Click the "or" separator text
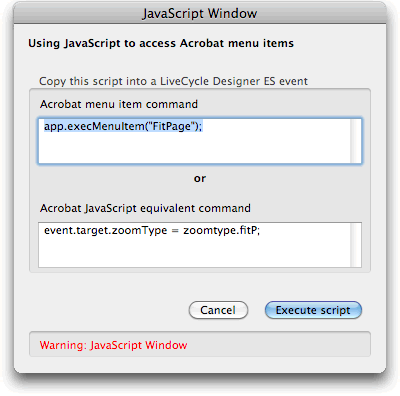This screenshot has width=400, height=396. 200,179
